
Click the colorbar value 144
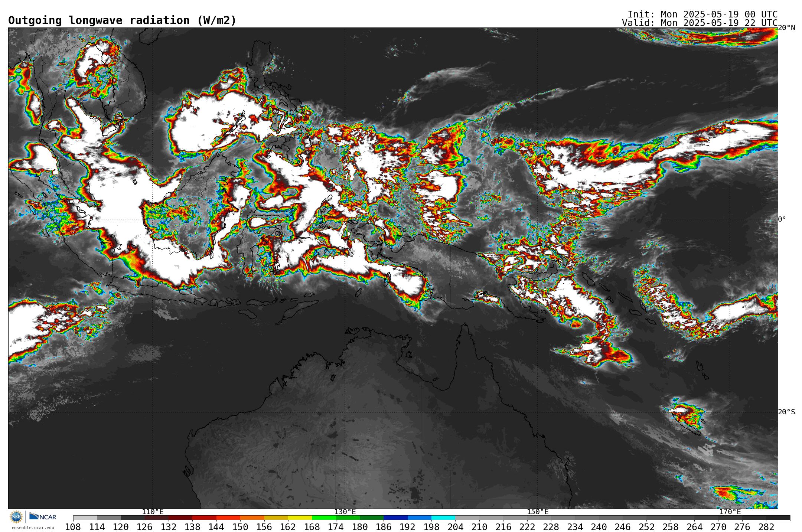click(216, 527)
